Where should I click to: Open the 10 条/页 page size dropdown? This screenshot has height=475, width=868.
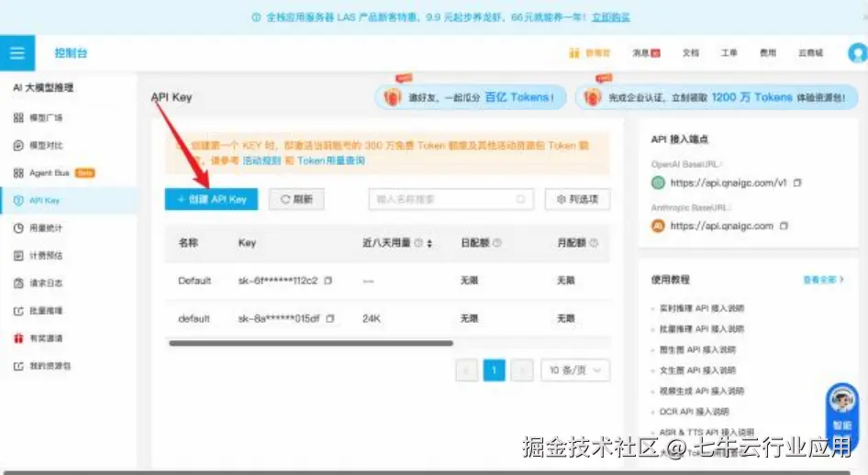tap(575, 370)
